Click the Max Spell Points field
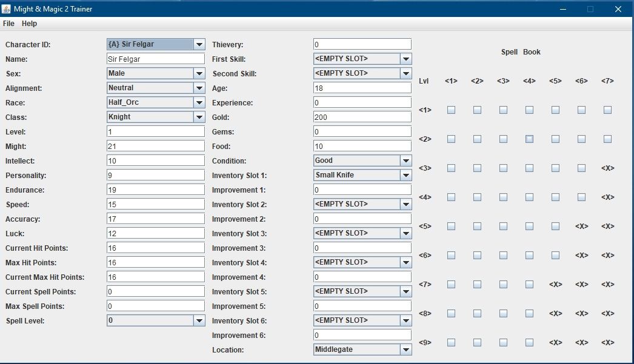634x364 pixels. click(156, 306)
